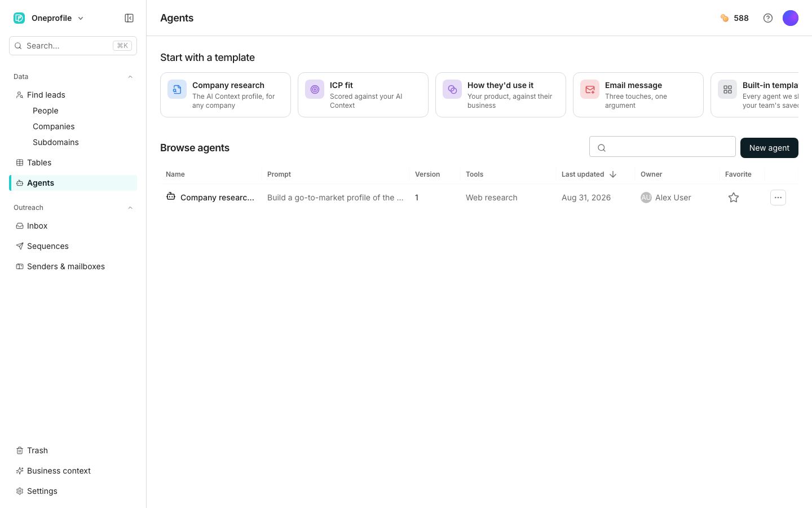The height and width of the screenshot is (508, 812).
Task: Click the New agent button
Action: pos(769,148)
